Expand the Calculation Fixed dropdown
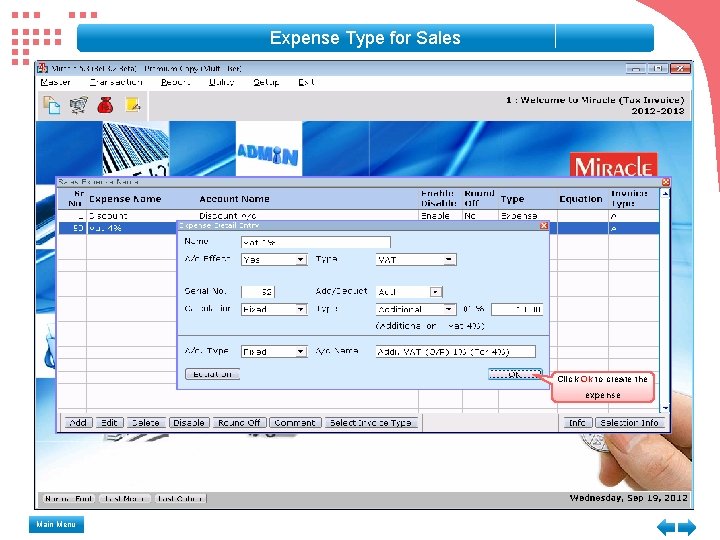 point(300,309)
